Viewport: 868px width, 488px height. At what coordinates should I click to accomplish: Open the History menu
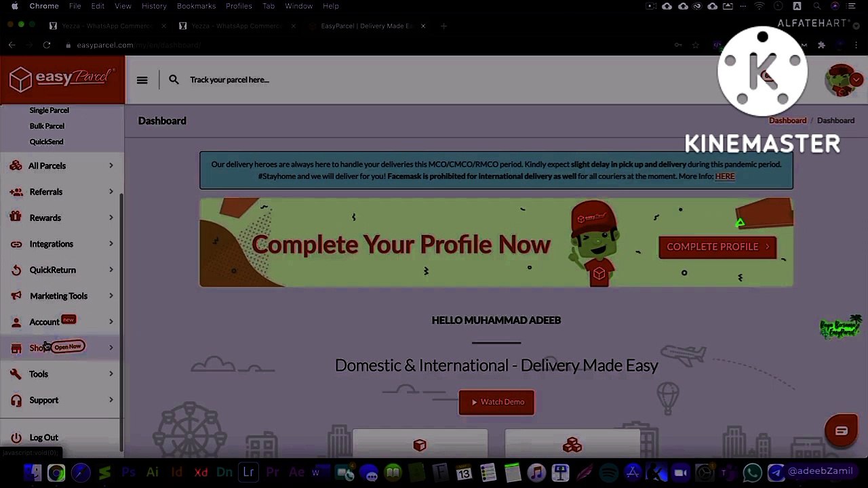click(154, 6)
